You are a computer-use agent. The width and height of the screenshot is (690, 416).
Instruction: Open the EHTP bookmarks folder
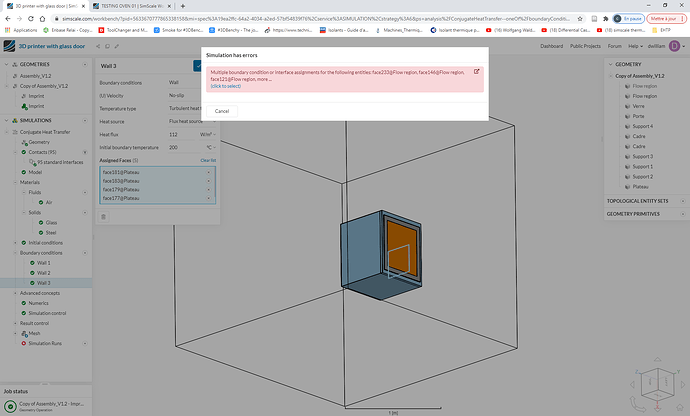click(661, 30)
